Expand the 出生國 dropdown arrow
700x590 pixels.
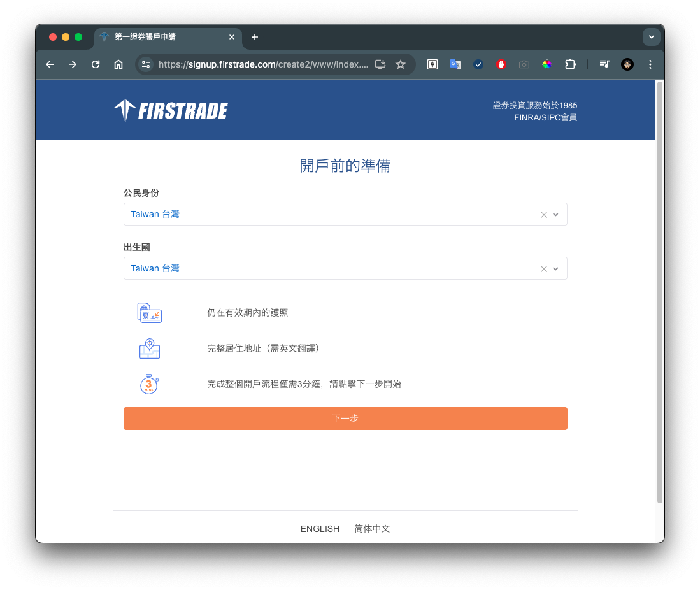pos(556,269)
